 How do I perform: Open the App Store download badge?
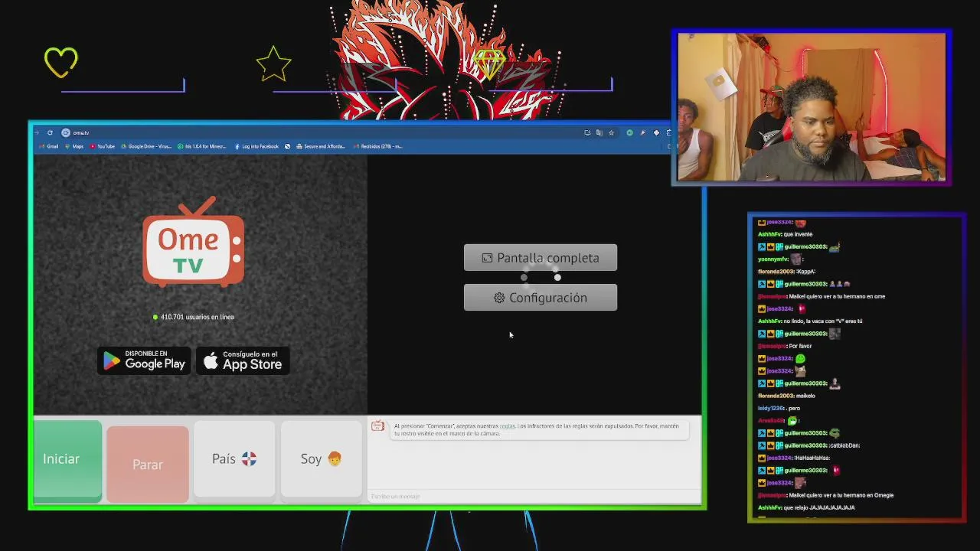243,360
